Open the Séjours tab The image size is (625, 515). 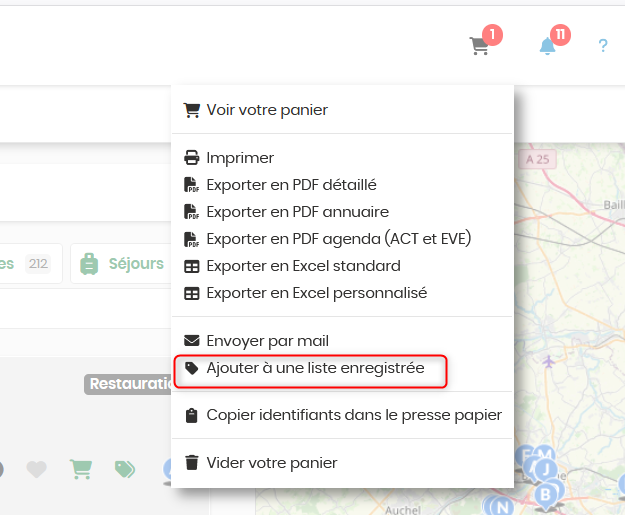tap(122, 264)
